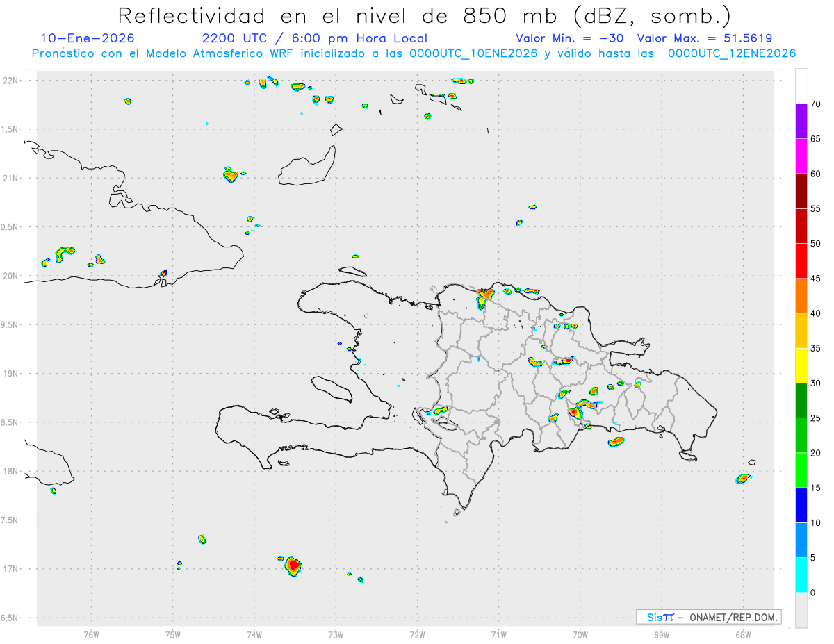834x644 pixels.
Task: Click the '71W' longitude label
Action: [498, 634]
